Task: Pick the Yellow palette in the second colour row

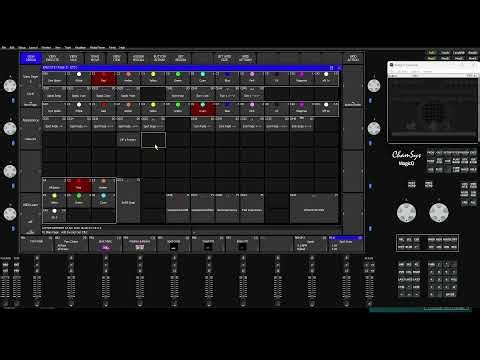Action: click(x=153, y=109)
